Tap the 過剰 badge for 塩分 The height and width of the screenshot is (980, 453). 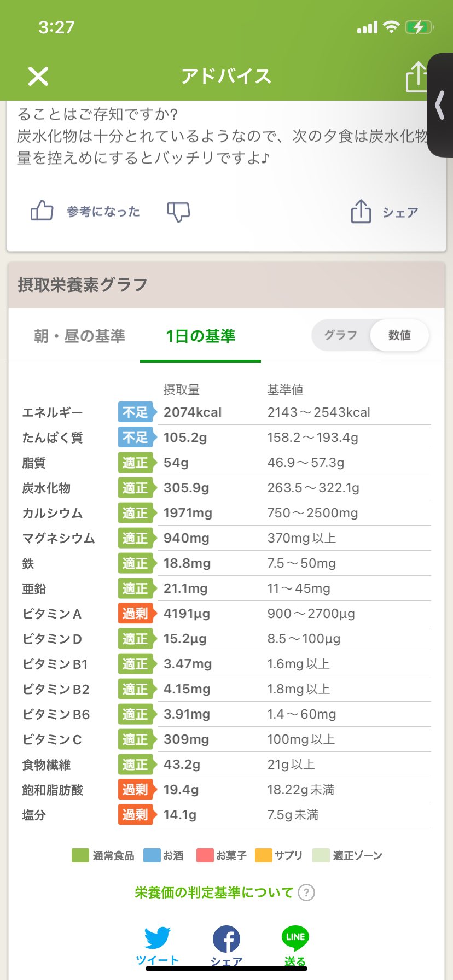point(135,815)
